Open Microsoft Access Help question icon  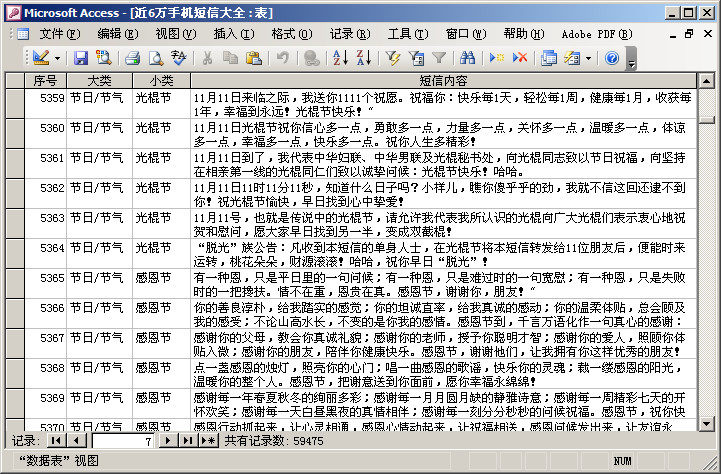click(x=612, y=58)
